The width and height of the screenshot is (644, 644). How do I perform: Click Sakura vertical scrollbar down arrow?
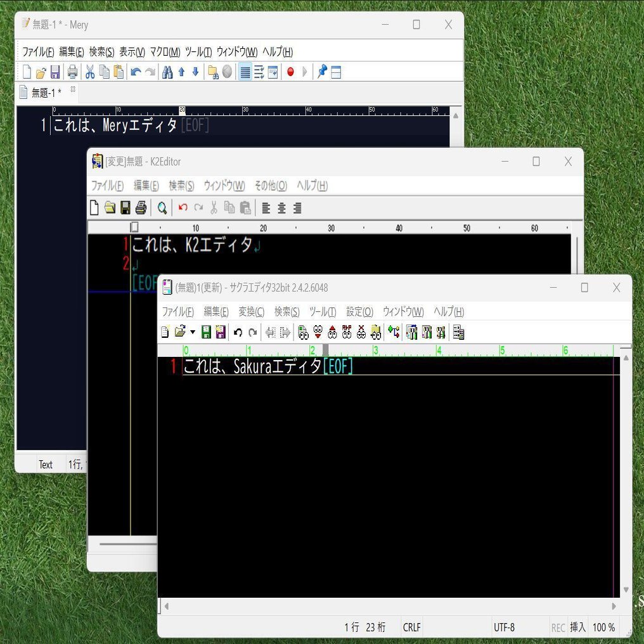coord(626,589)
